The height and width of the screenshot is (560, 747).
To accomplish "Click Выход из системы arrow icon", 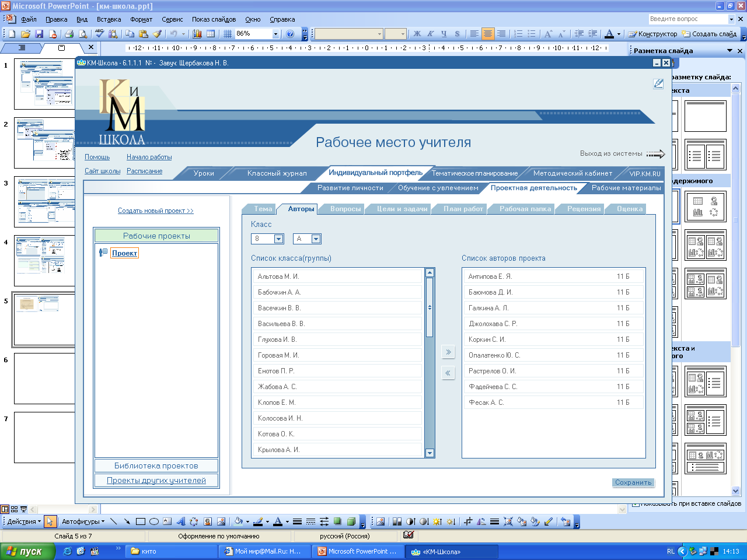I will coord(655,154).
